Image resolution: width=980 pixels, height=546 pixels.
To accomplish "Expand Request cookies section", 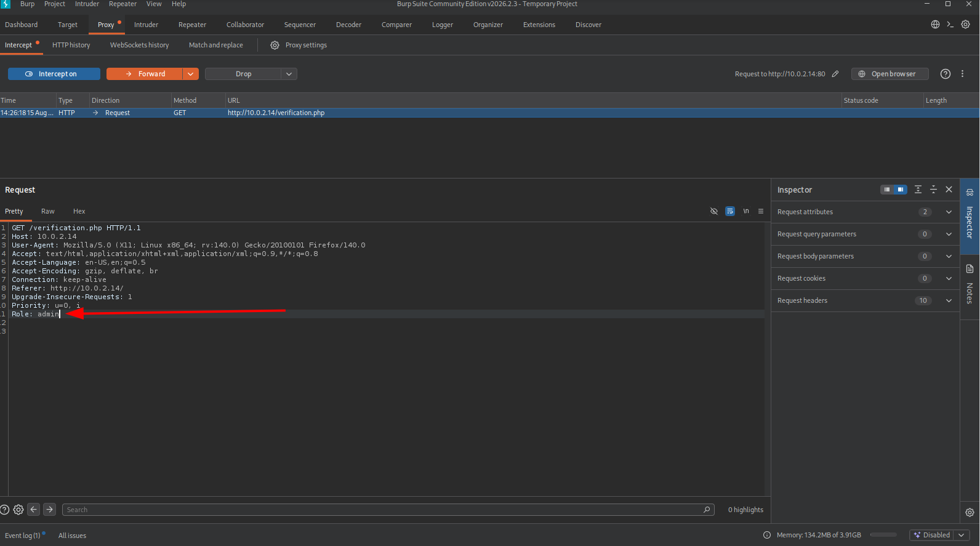I will click(x=865, y=278).
